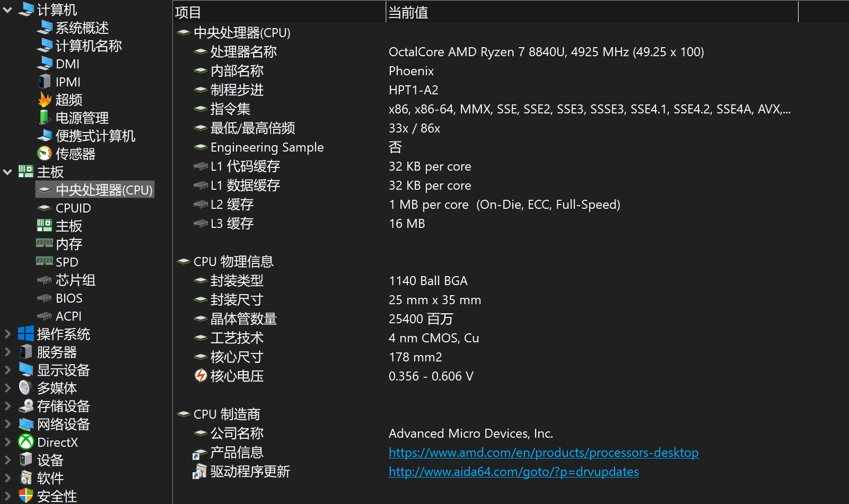Select the BIOS tree entry
The height and width of the screenshot is (504, 849).
[69, 298]
